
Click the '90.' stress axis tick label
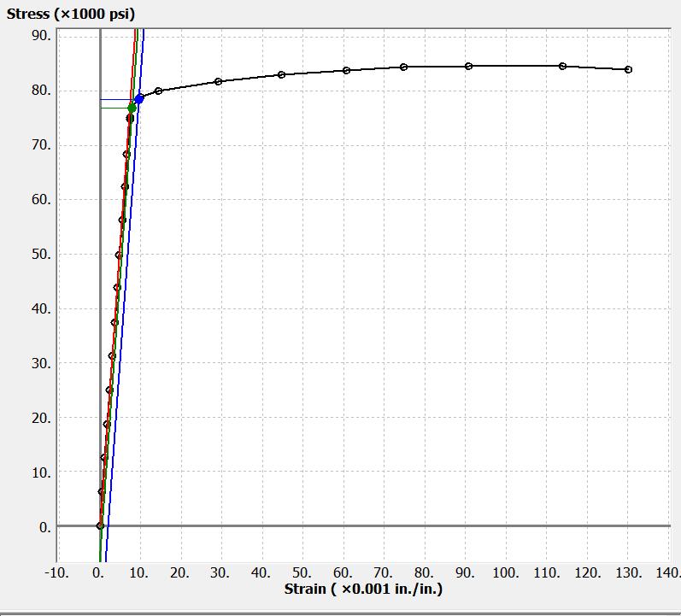click(x=41, y=36)
